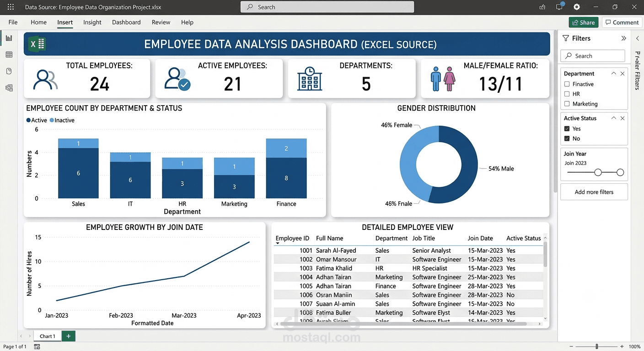The image size is (644, 351).
Task: Click the Department column header in table
Action: point(391,238)
